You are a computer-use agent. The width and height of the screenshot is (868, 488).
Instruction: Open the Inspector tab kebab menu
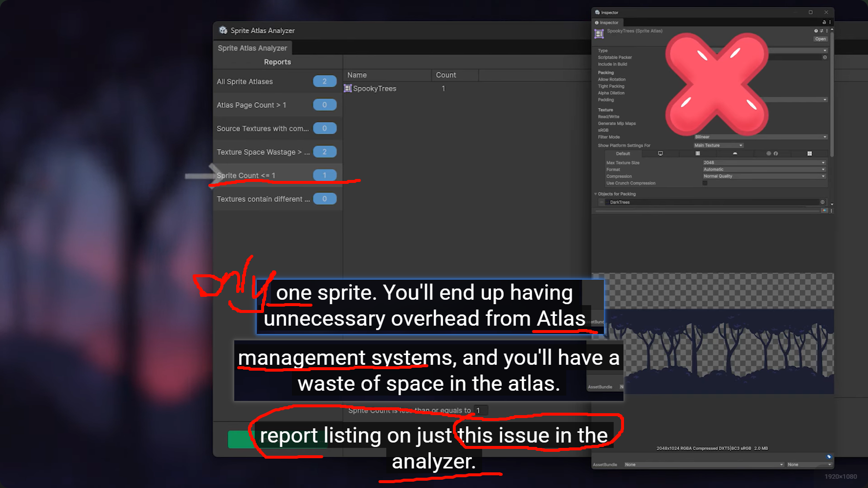pyautogui.click(x=830, y=22)
